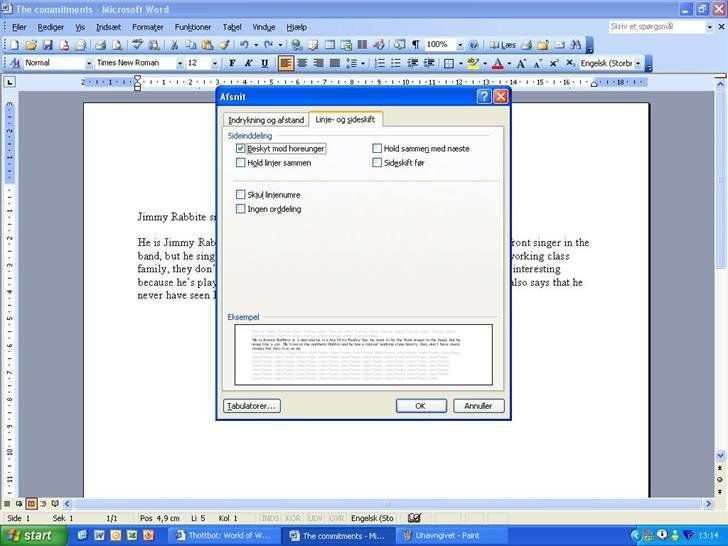Uncheck the 'Beskyt mod horeunger' checkbox
The width and height of the screenshot is (728, 546).
241,149
